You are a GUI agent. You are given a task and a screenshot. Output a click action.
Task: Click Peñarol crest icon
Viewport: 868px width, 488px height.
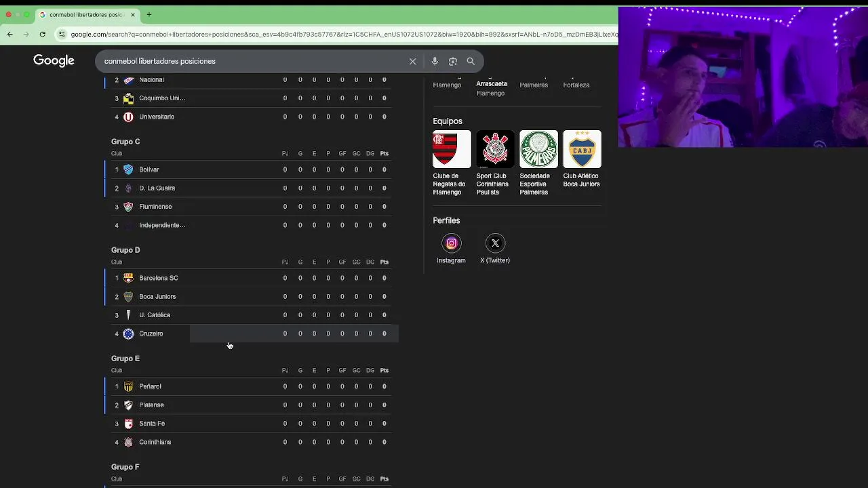coord(128,386)
